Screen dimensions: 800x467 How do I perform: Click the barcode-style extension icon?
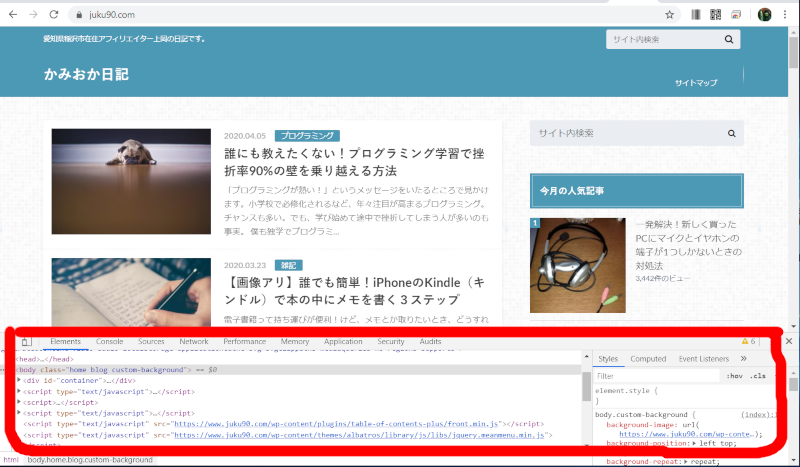[695, 15]
